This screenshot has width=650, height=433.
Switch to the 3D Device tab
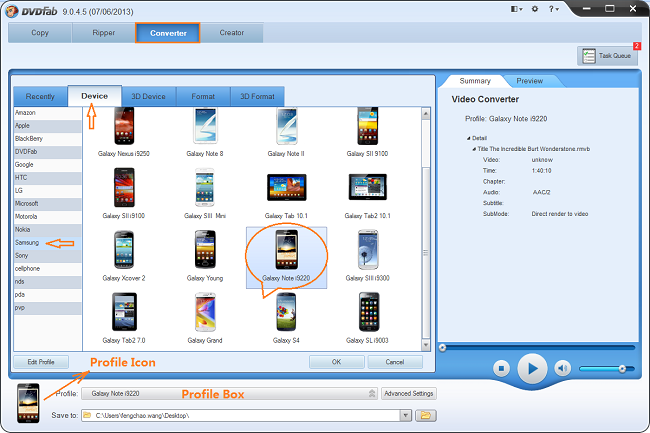[148, 96]
